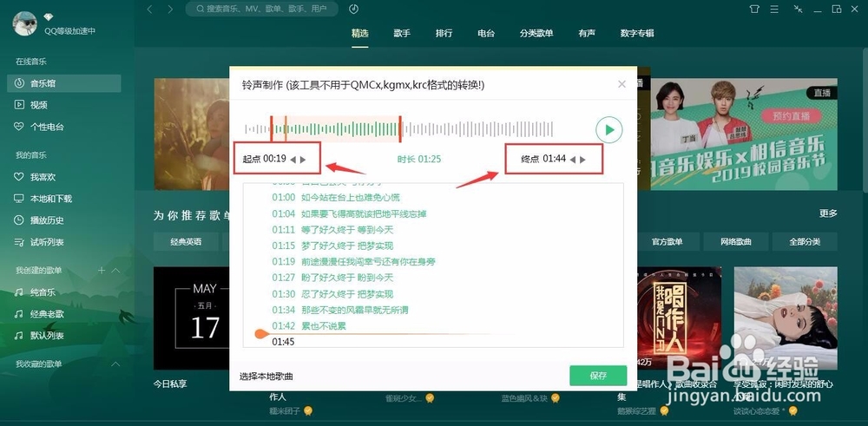The height and width of the screenshot is (426, 868).
Task: Switch to the 排行 tab
Action: click(444, 33)
